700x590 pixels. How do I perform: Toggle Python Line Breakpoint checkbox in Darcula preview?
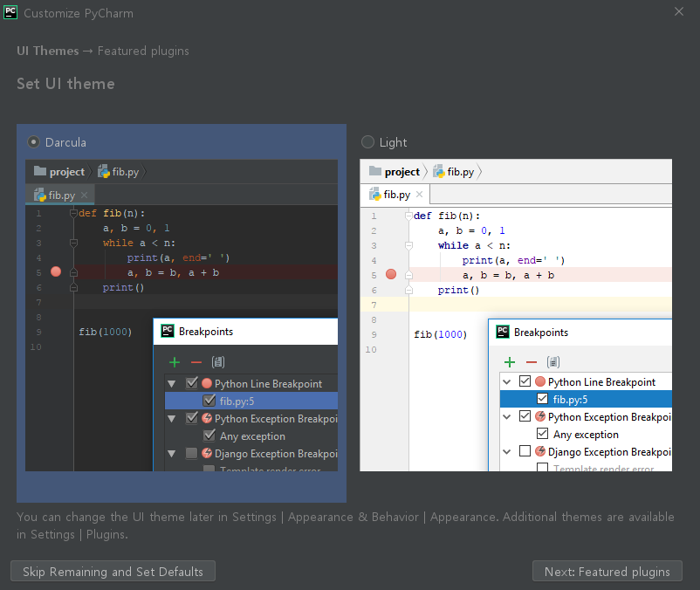(x=192, y=383)
